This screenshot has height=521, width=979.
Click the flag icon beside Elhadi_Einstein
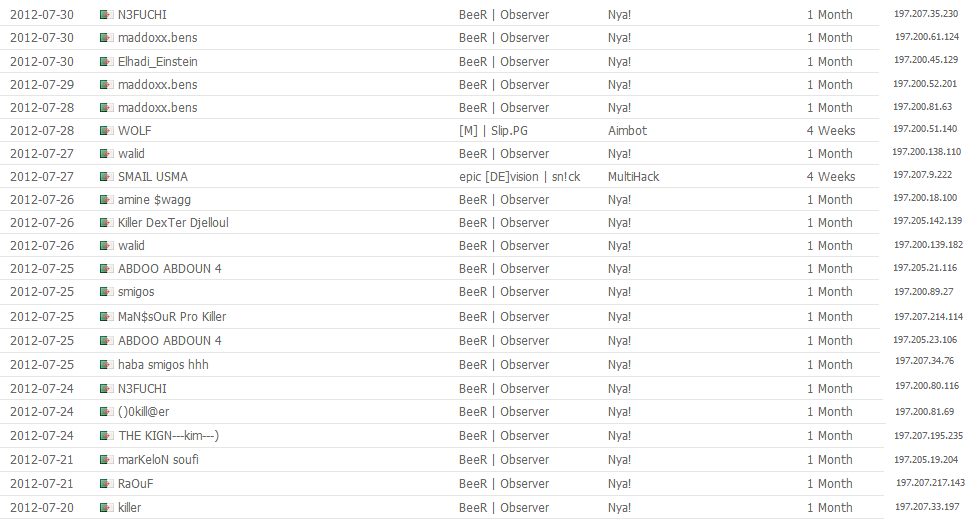pos(106,62)
